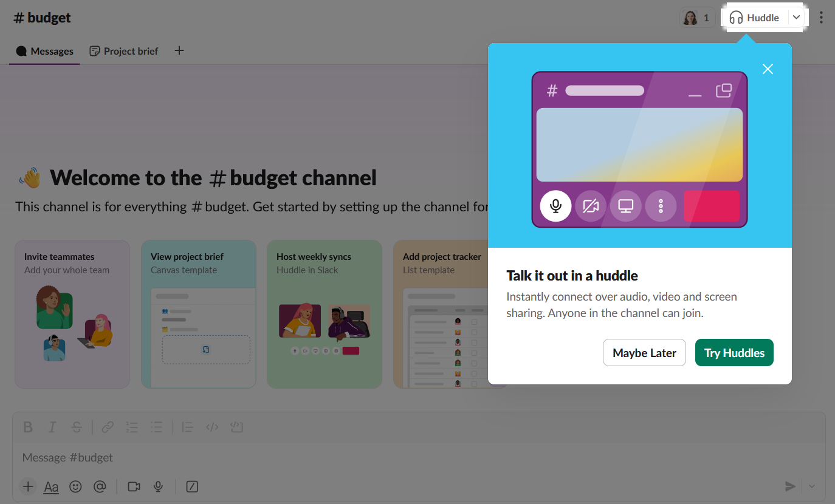Viewport: 835px width, 504px height.
Task: Send the message now
Action: tap(790, 486)
